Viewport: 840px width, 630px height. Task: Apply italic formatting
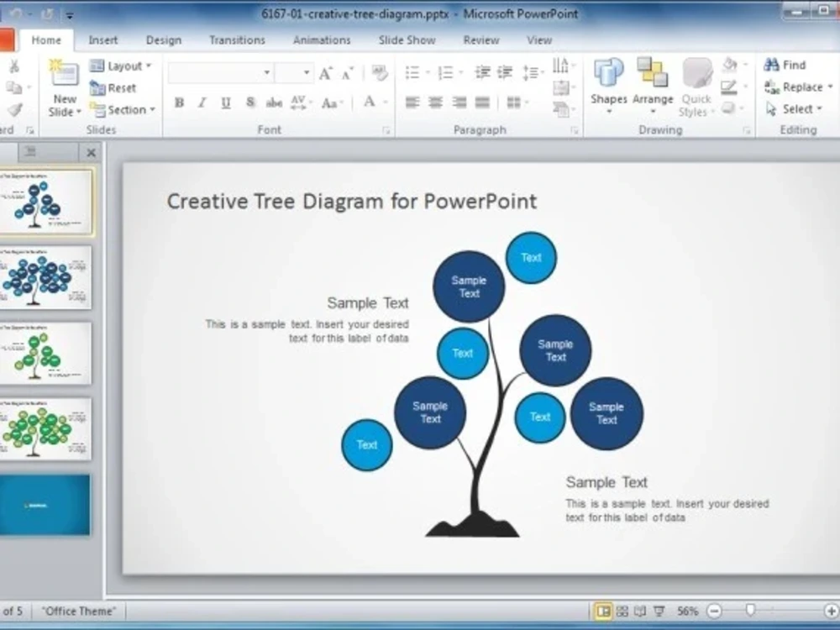tap(201, 103)
